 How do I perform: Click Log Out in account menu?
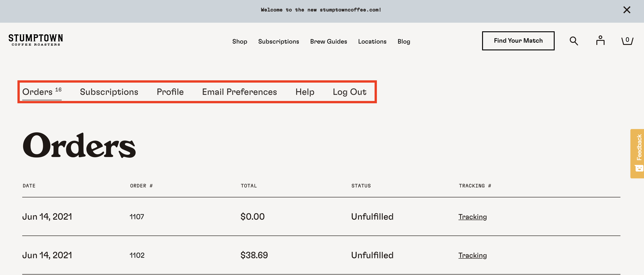click(x=349, y=92)
